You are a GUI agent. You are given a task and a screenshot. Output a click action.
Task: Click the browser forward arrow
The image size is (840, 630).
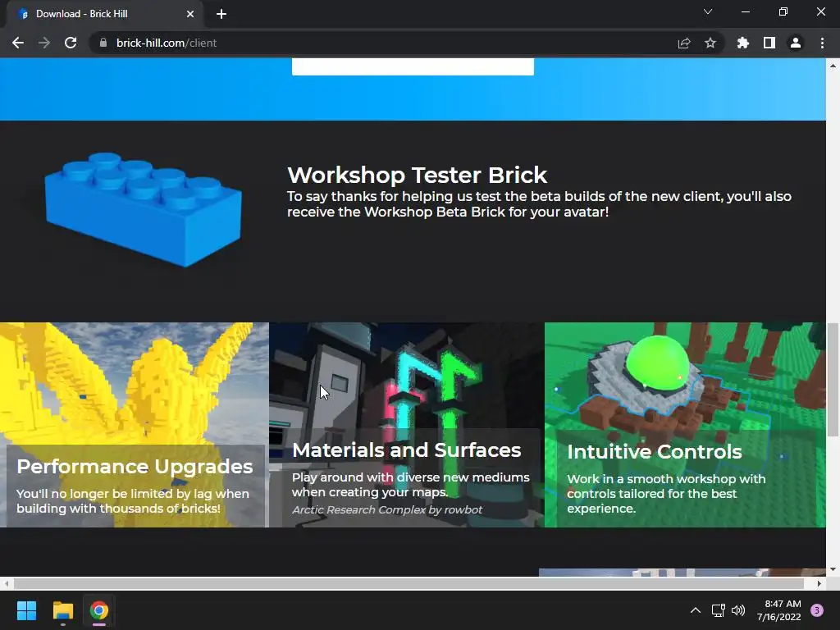[x=44, y=43]
